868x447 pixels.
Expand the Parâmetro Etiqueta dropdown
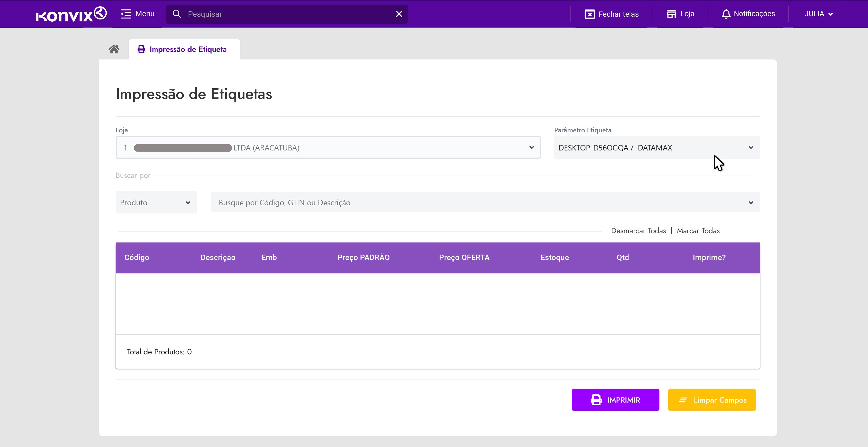(657, 147)
